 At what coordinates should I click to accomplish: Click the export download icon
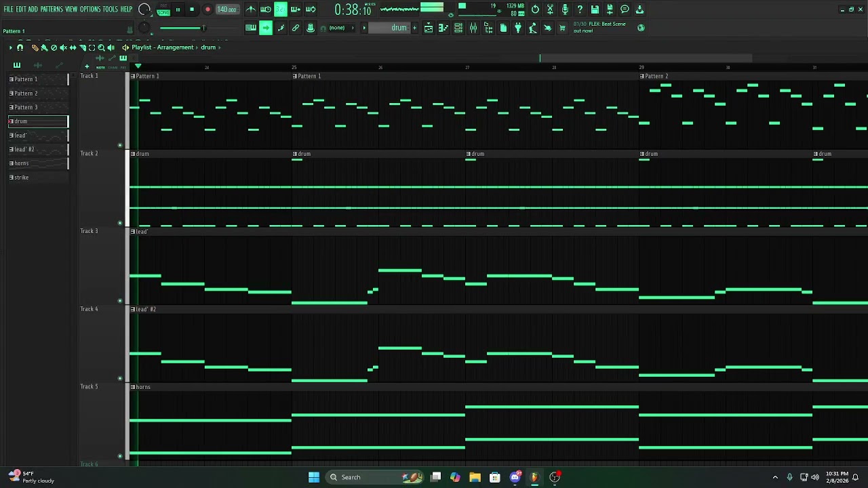point(639,9)
